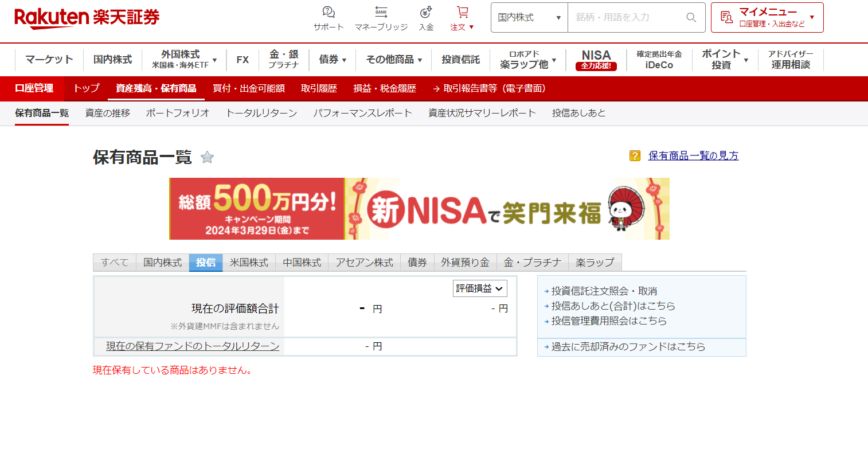The width and height of the screenshot is (868, 457).
Task: Expand the マイメニュー dropdown
Action: 767,18
